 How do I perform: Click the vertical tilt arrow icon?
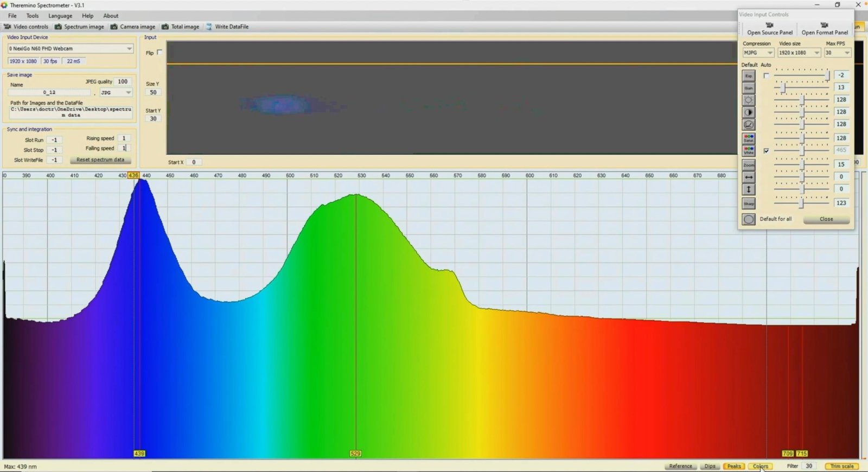pos(749,189)
